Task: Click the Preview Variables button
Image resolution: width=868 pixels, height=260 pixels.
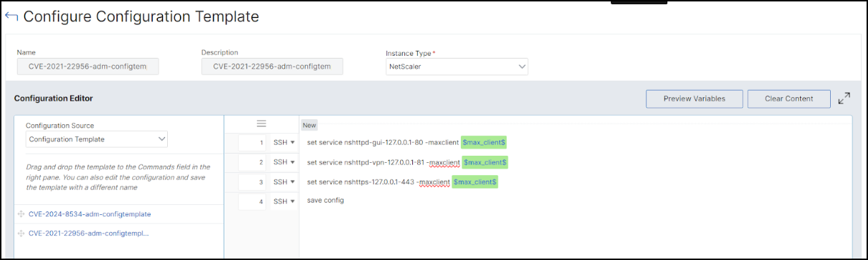Action: pyautogui.click(x=694, y=99)
